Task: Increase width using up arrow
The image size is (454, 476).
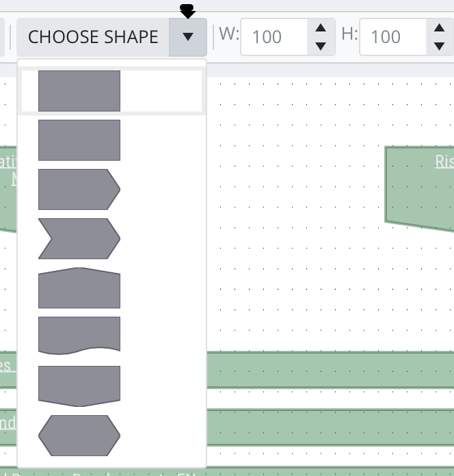Action: tap(320, 28)
